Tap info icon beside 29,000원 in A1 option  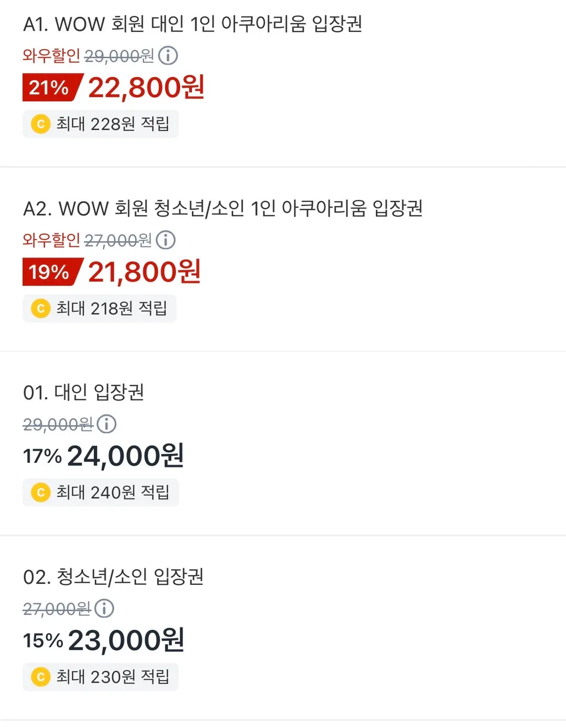pos(168,56)
